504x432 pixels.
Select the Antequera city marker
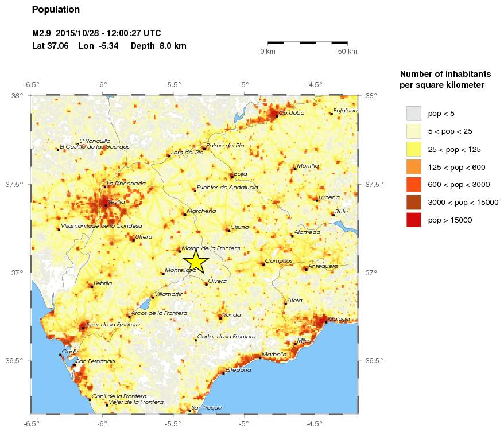[x=306, y=268]
